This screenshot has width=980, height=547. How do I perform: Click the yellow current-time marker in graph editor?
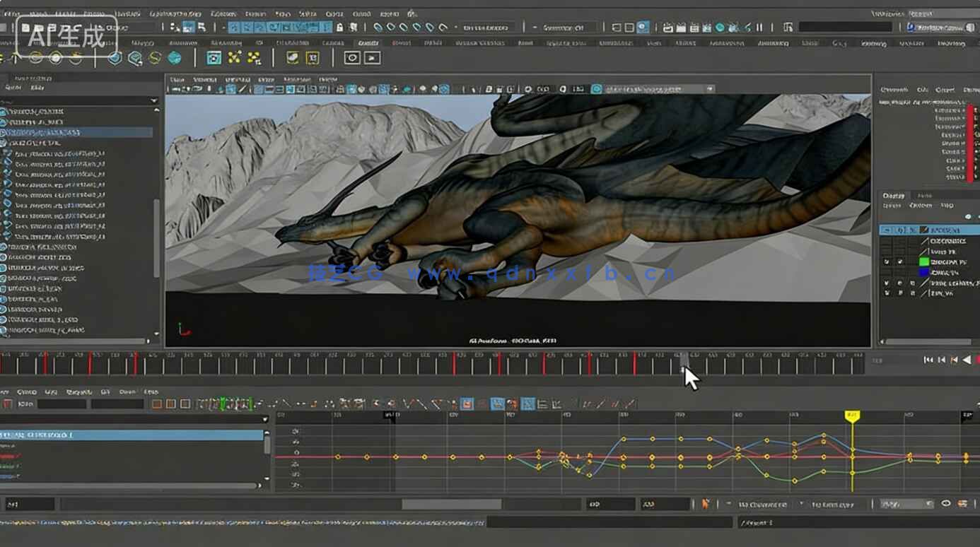tap(852, 416)
